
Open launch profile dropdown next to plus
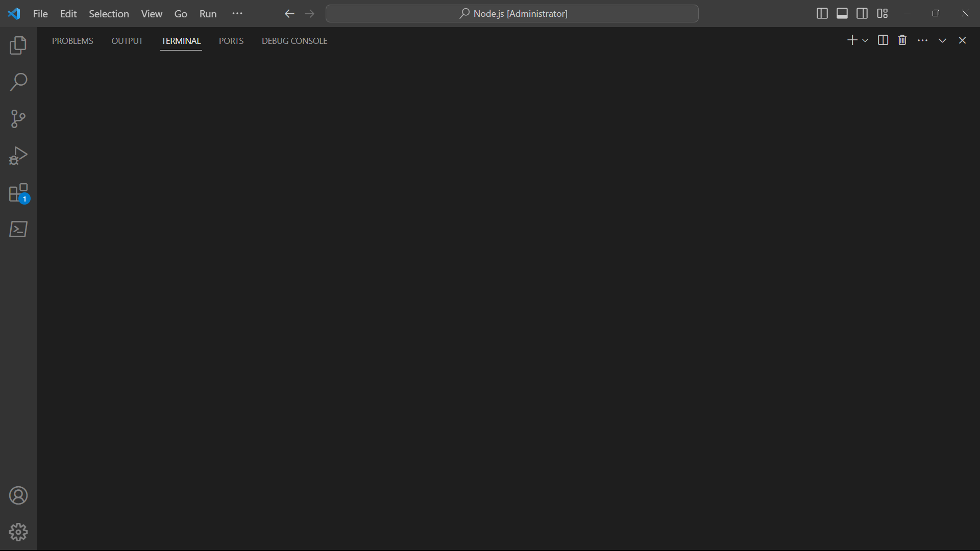click(x=865, y=40)
